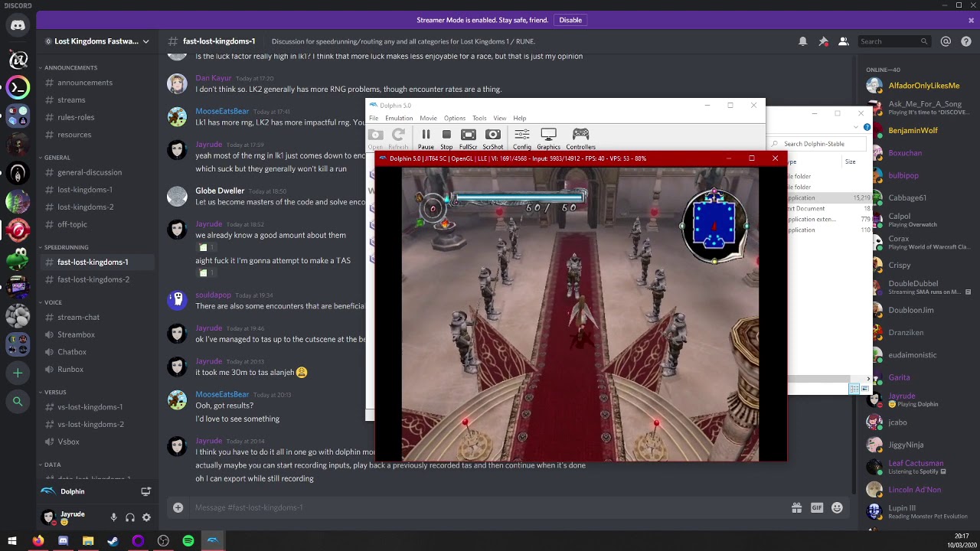Open the Movie menu in Dolphin
This screenshot has width=980, height=551.
[428, 118]
